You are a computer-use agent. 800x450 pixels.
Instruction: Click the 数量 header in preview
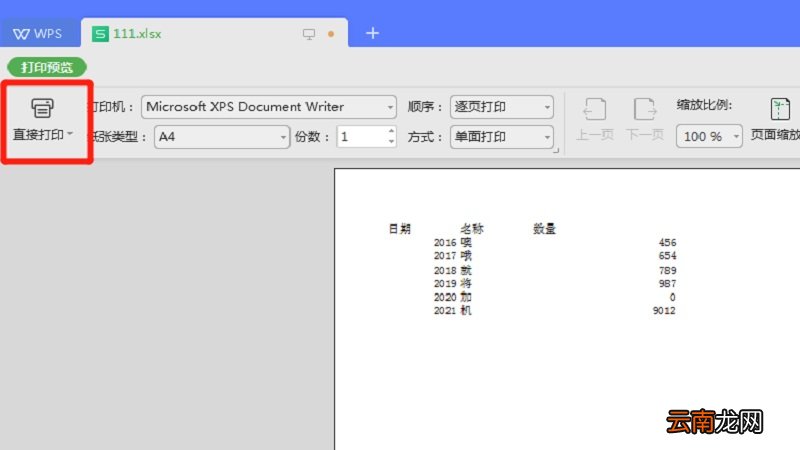544,229
